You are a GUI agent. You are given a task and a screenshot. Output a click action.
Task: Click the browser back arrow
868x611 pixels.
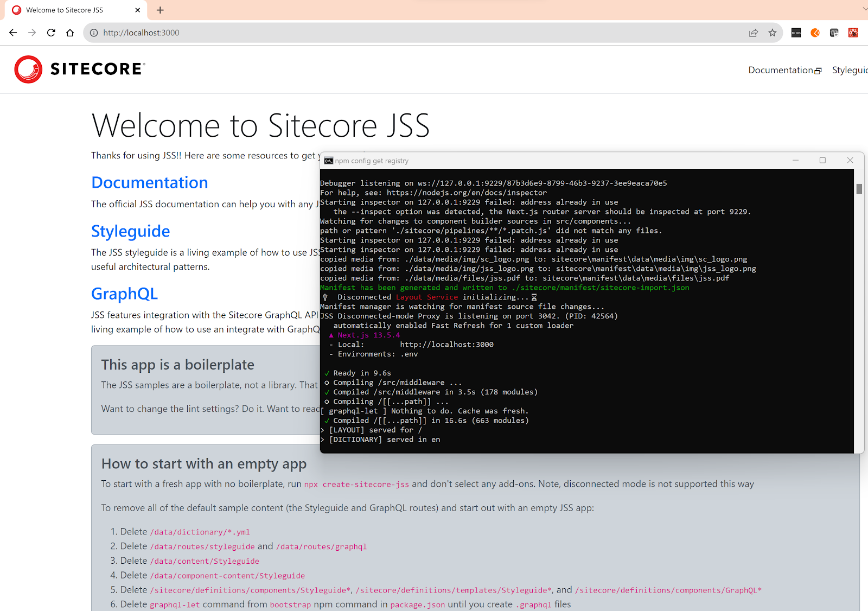13,33
